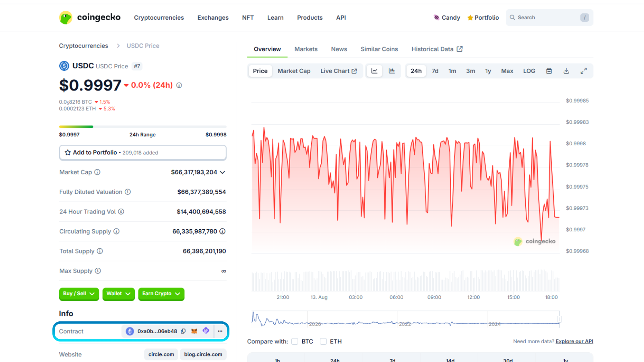
Task: Open the circle.com website link
Action: coord(161,354)
